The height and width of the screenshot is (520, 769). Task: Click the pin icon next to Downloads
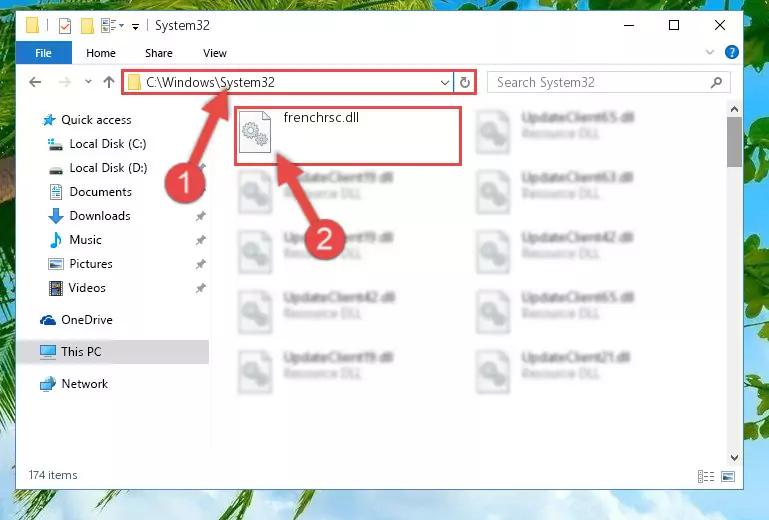(201, 216)
